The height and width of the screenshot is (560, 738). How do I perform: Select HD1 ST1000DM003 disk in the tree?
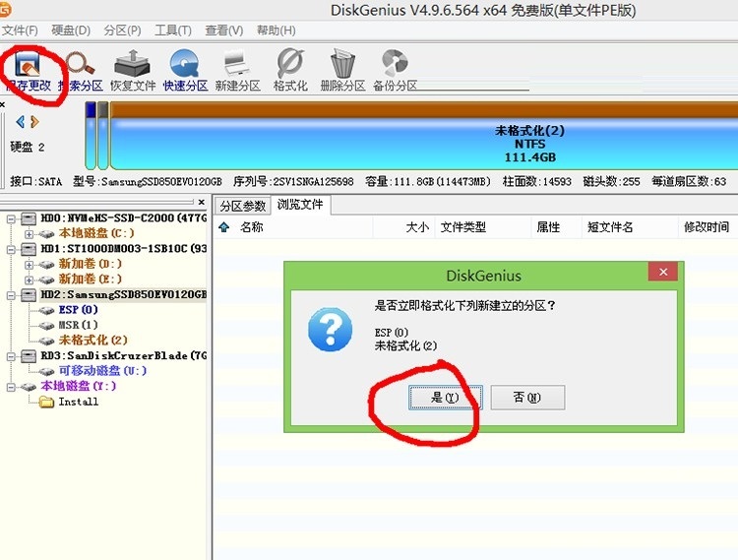(123, 248)
